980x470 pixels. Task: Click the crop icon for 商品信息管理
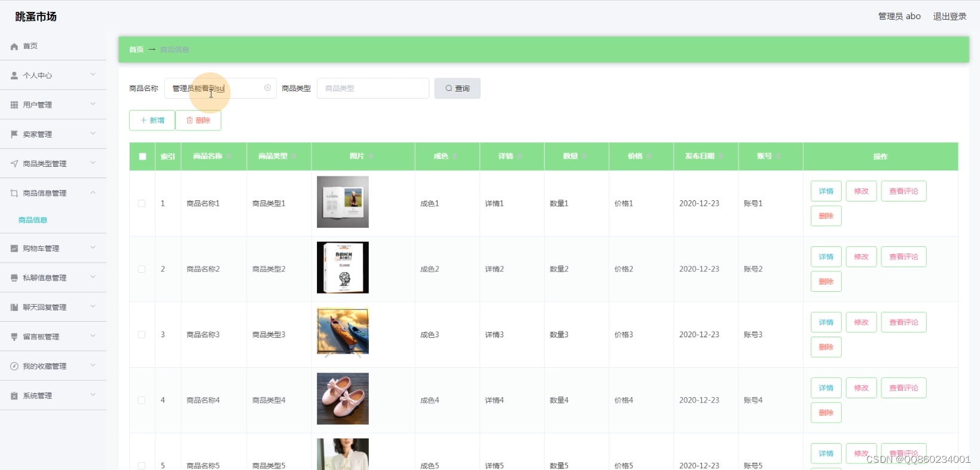14,193
